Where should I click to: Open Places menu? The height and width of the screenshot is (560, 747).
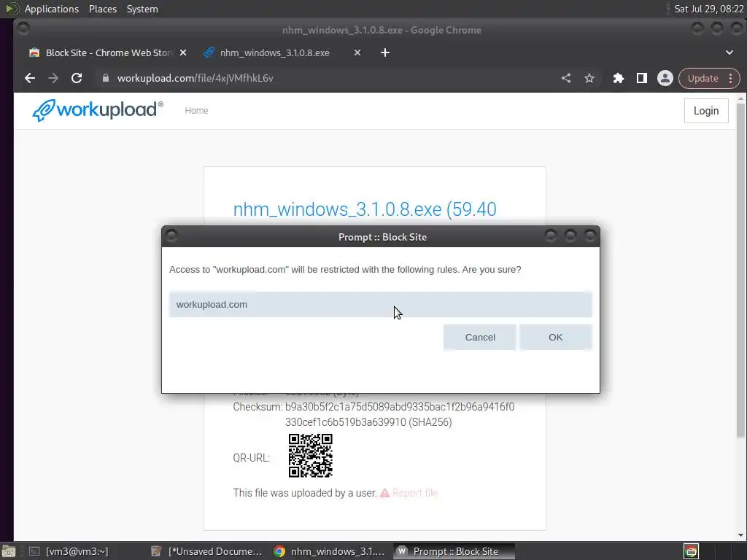tap(103, 9)
